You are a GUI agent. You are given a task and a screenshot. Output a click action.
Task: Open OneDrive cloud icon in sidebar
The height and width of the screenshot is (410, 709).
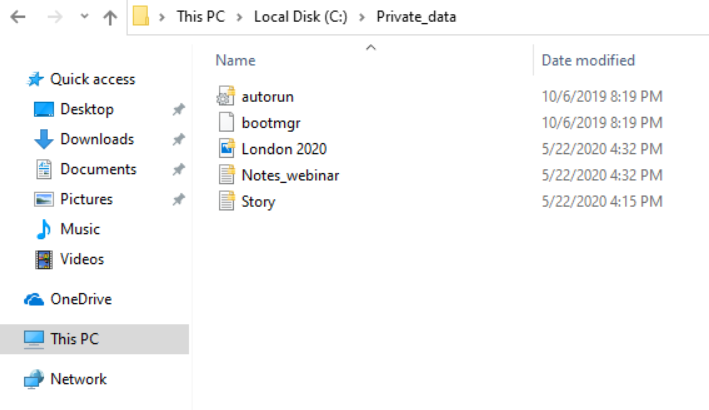click(35, 299)
